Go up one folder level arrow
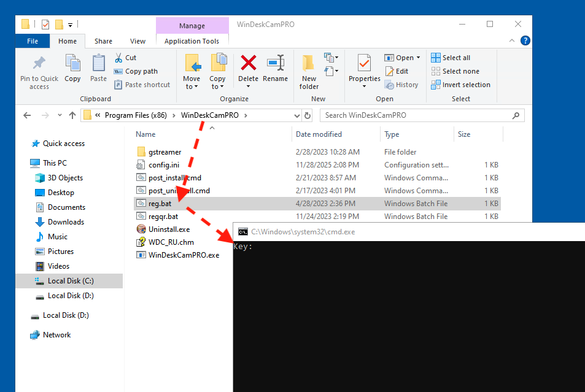The image size is (585, 392). [72, 115]
